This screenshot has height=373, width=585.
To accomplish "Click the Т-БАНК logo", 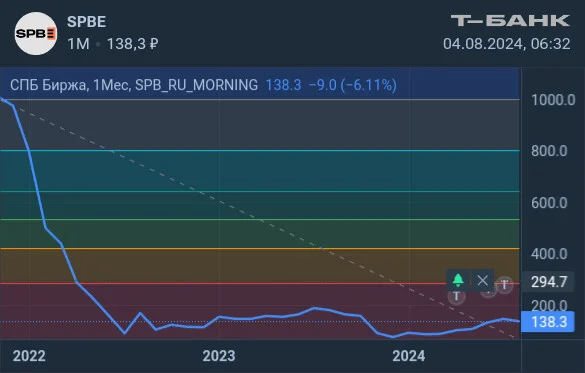I will [x=510, y=21].
